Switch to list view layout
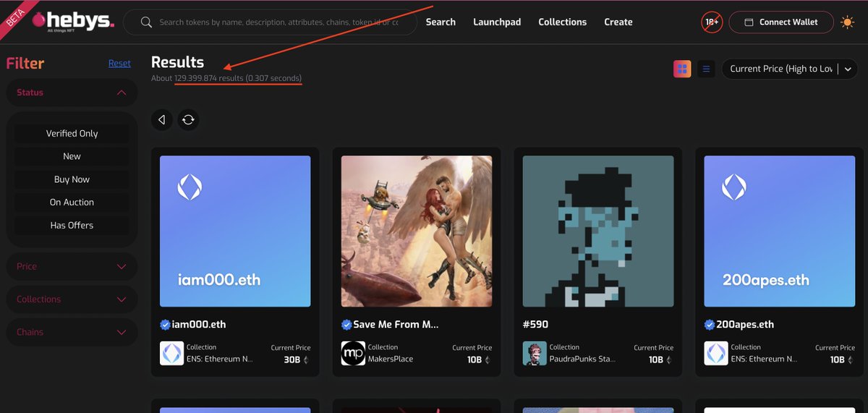Viewport: 868px width, 413px height. tap(707, 69)
